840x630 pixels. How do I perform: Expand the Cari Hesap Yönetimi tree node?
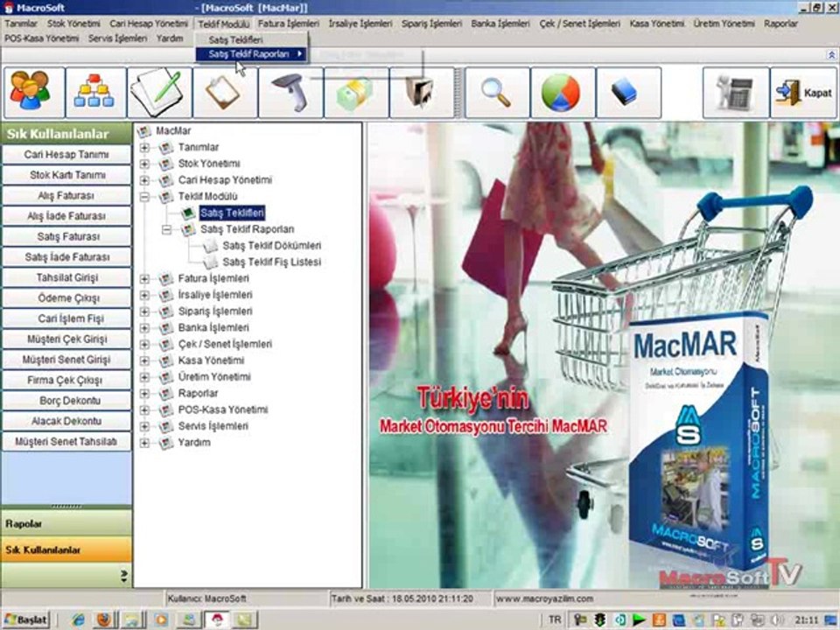(144, 180)
